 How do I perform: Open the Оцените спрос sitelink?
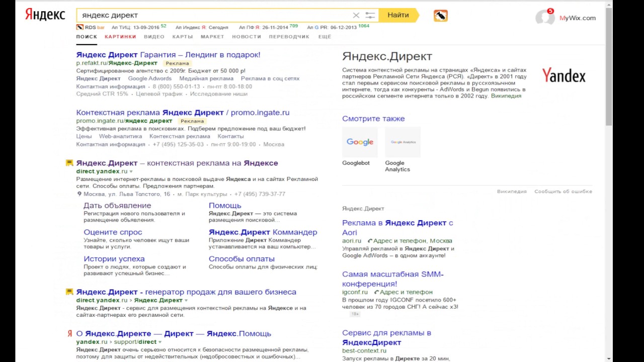pyautogui.click(x=113, y=232)
